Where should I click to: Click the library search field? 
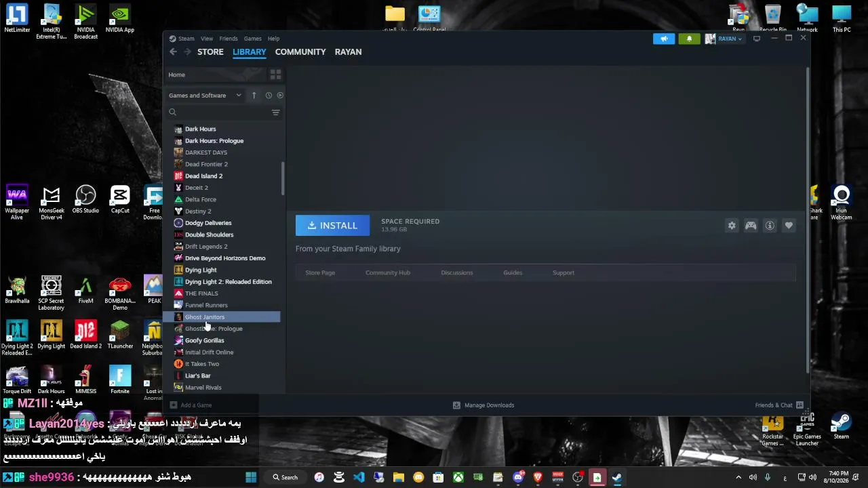pos(222,113)
